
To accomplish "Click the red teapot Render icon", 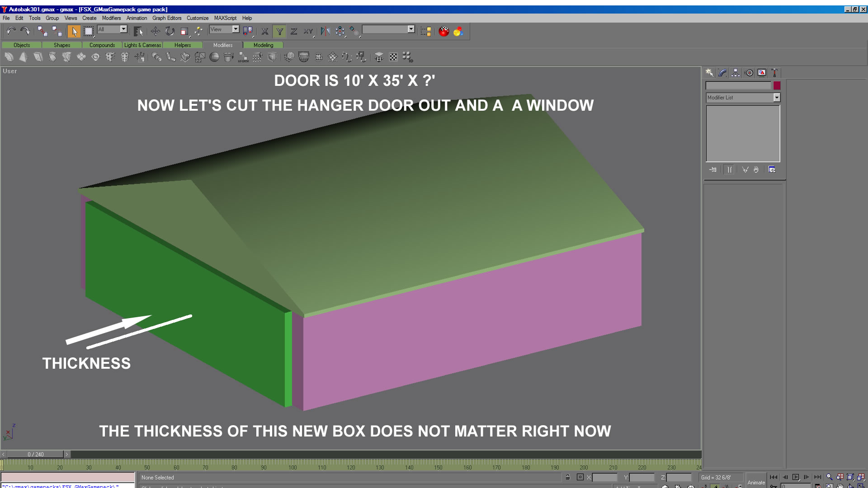I will pyautogui.click(x=444, y=31).
